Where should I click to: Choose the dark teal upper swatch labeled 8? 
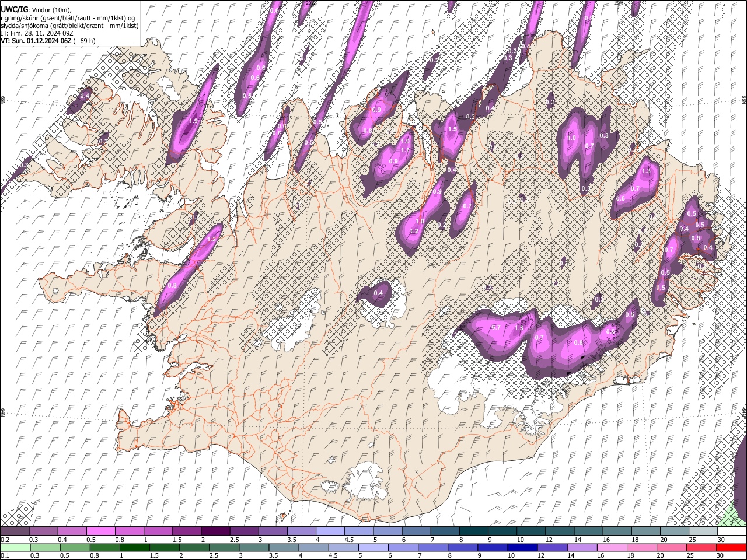474,531
